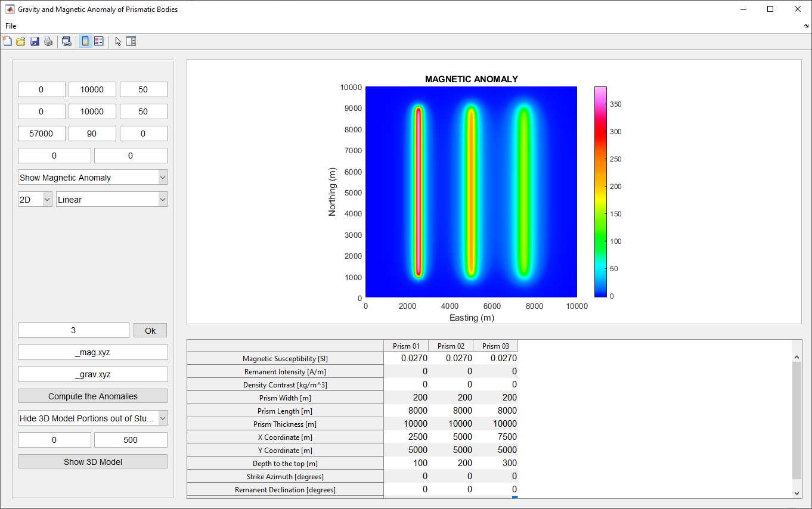The height and width of the screenshot is (509, 812).
Task: Click the Depth to the top cell 100
Action: [x=406, y=463]
